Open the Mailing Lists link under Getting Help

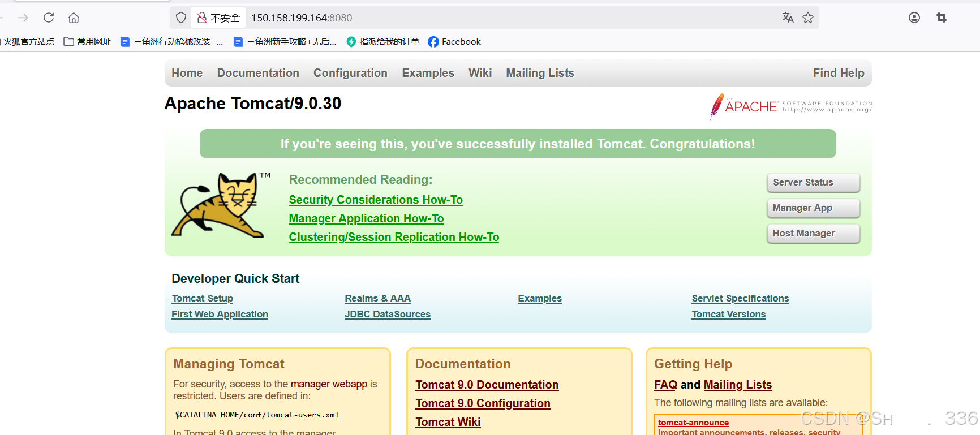pyautogui.click(x=738, y=385)
